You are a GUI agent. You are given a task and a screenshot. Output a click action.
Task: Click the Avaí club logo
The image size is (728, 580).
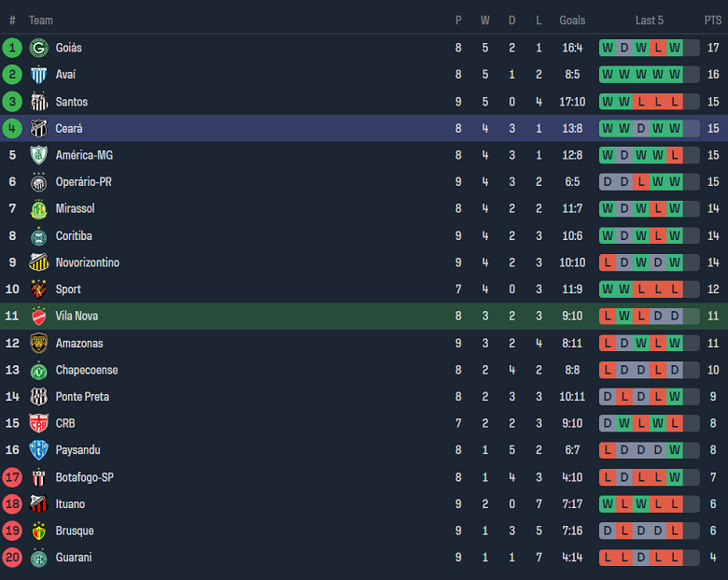(x=38, y=75)
